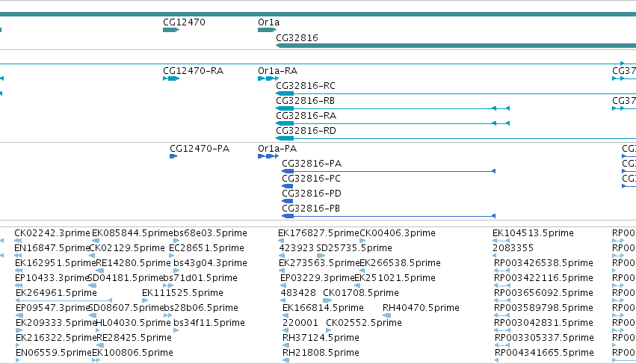This screenshot has width=636, height=364.
Task: Select EST RP003656092.5prime
Action: tap(543, 294)
